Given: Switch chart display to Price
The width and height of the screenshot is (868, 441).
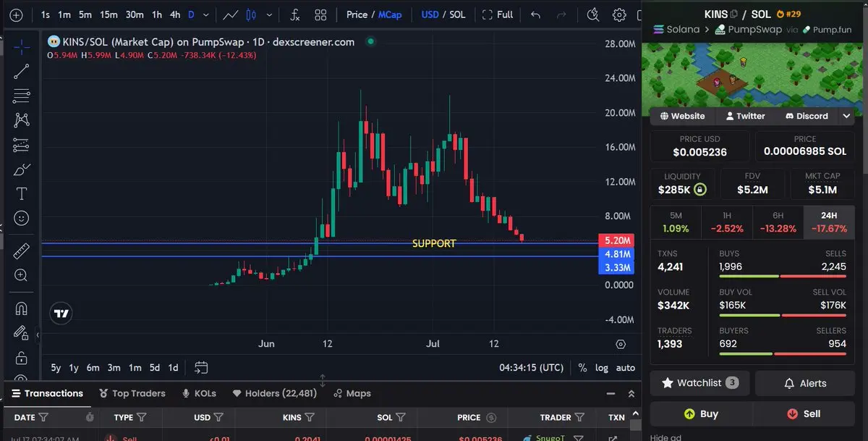Looking at the screenshot, I should pos(357,14).
